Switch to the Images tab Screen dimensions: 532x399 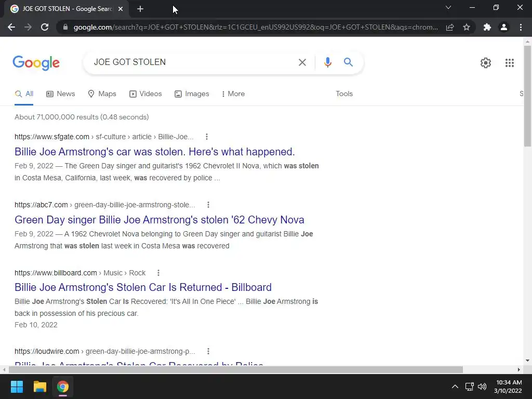click(x=191, y=94)
